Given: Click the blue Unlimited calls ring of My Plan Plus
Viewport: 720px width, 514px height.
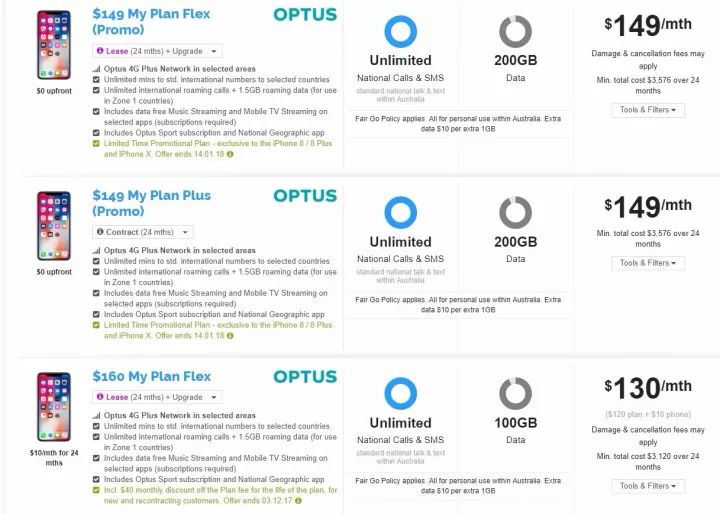Looking at the screenshot, I should [x=400, y=212].
